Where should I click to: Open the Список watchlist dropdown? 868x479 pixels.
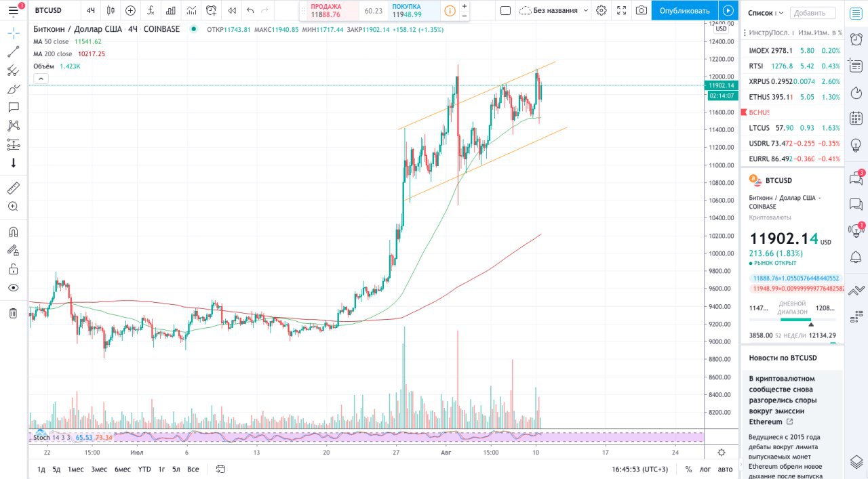pyautogui.click(x=766, y=12)
